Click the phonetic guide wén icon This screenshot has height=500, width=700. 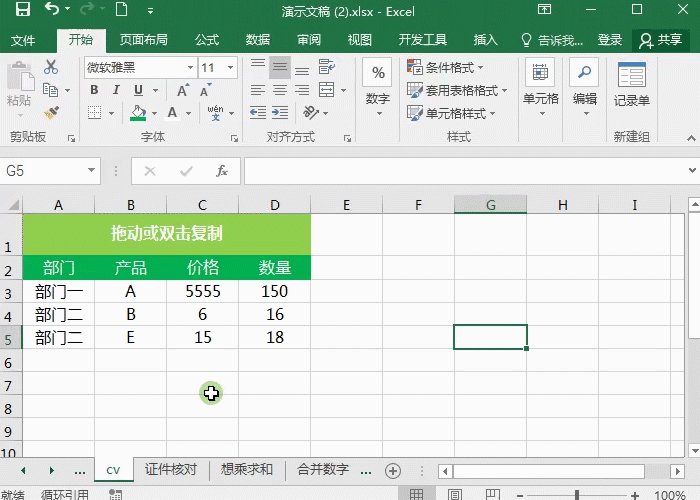point(216,112)
